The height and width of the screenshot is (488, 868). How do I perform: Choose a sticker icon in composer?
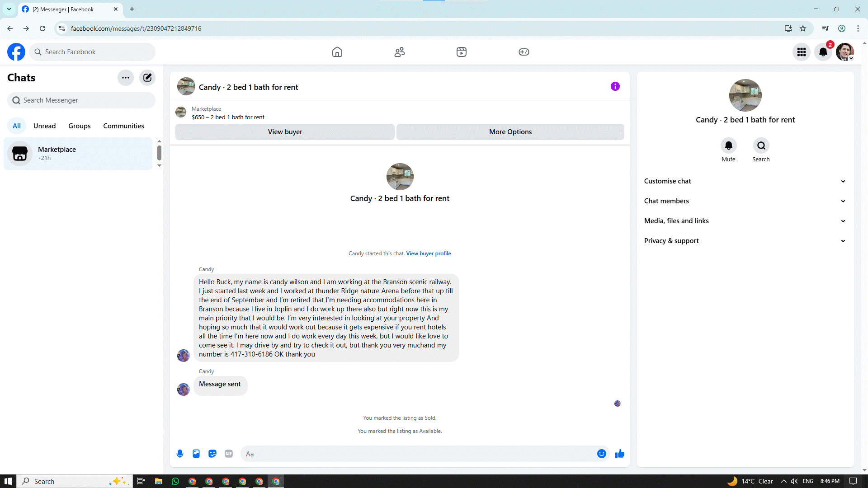212,454
